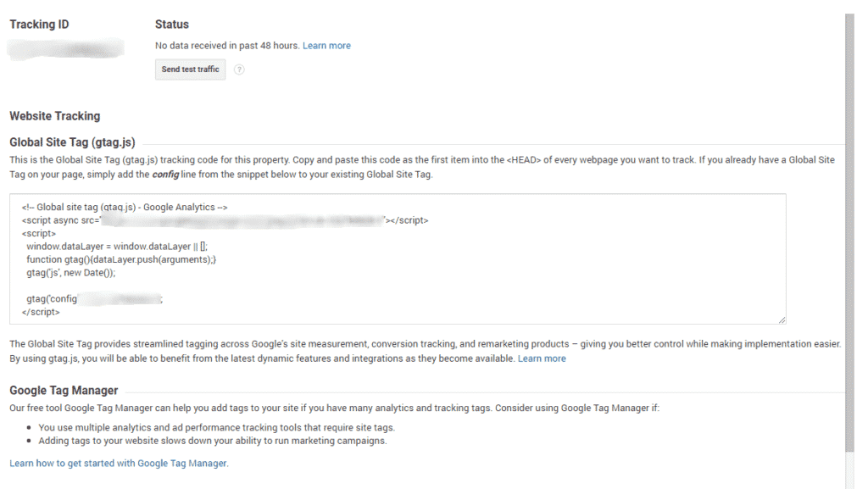Click the window.dataLayer line in the snippet
Image resolution: width=868 pixels, height=489 pixels.
click(117, 246)
